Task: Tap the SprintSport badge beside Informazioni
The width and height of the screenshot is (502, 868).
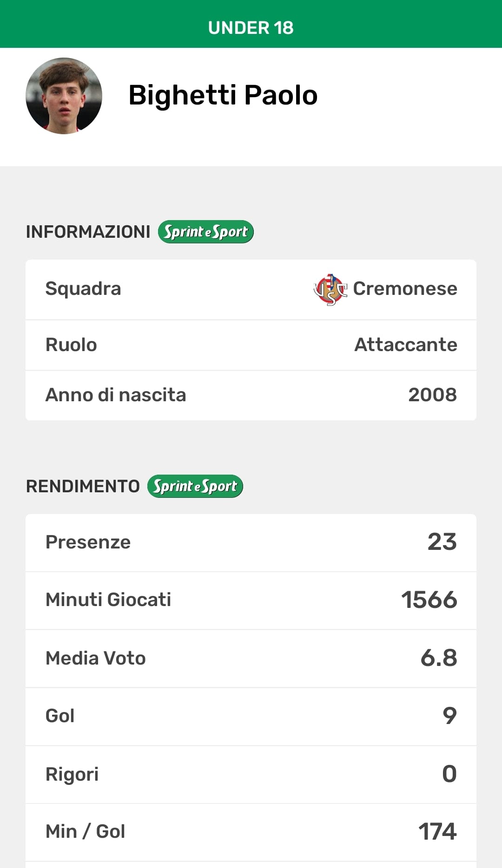Action: point(205,232)
